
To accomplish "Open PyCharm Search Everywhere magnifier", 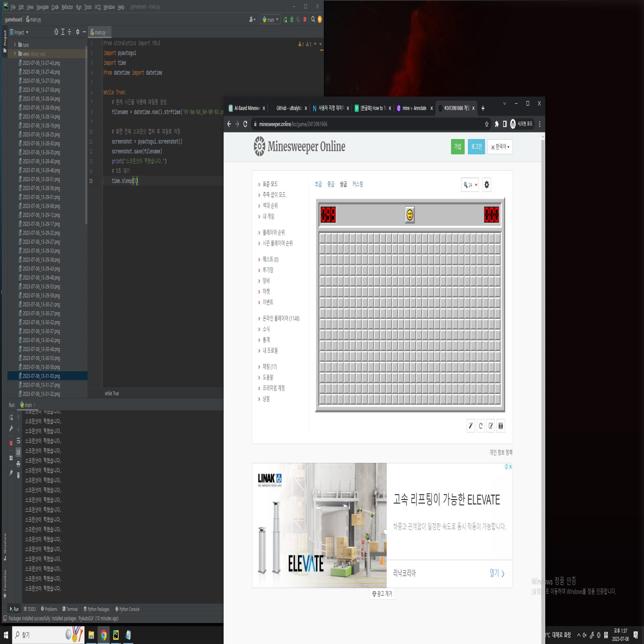I will [x=313, y=20].
